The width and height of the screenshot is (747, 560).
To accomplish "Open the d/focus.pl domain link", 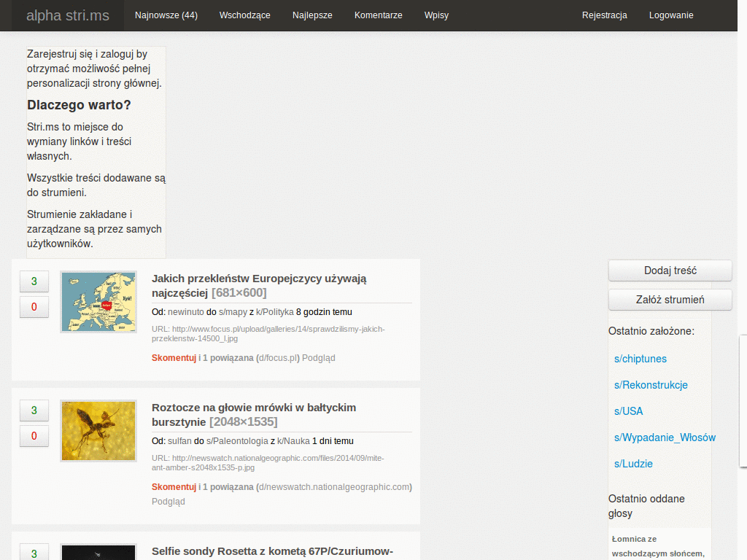I will [x=279, y=357].
